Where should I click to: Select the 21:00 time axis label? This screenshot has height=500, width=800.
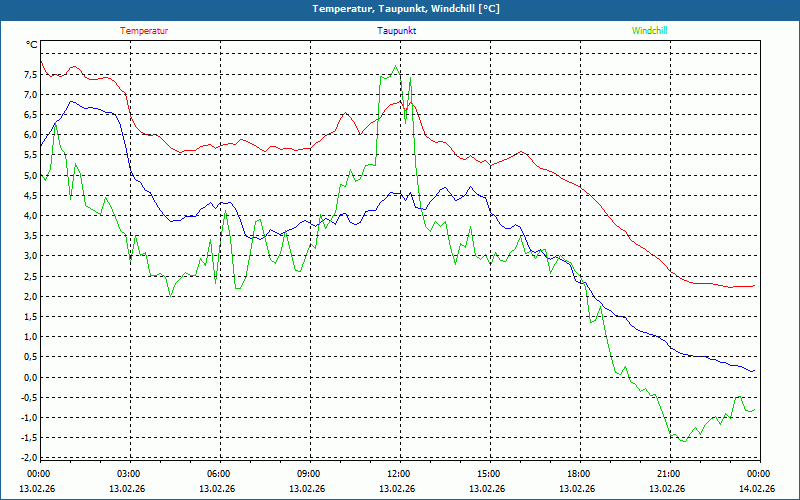click(x=668, y=473)
